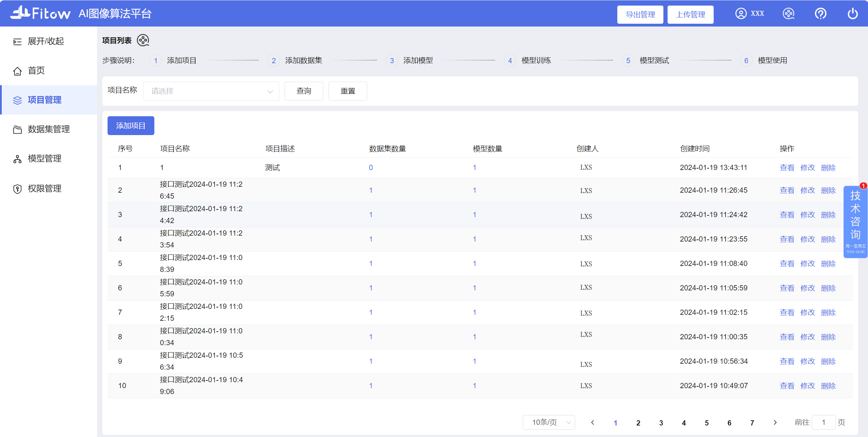Click step 3 circle 添加模型
Image resolution: width=868 pixels, height=437 pixels.
tap(392, 60)
